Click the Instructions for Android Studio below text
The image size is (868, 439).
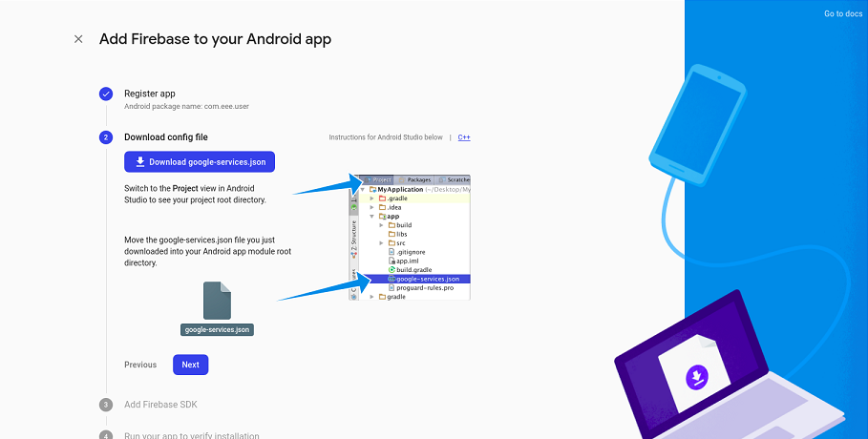[x=386, y=137]
